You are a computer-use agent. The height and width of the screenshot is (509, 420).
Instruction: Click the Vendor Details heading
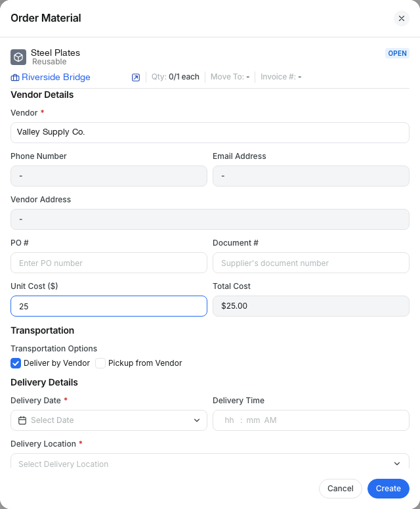(42, 95)
